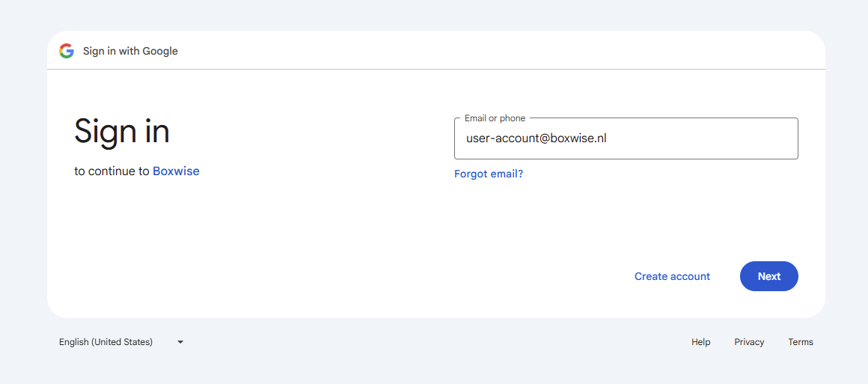Image resolution: width=868 pixels, height=384 pixels.
Task: Go to the Privacy link
Action: point(749,342)
